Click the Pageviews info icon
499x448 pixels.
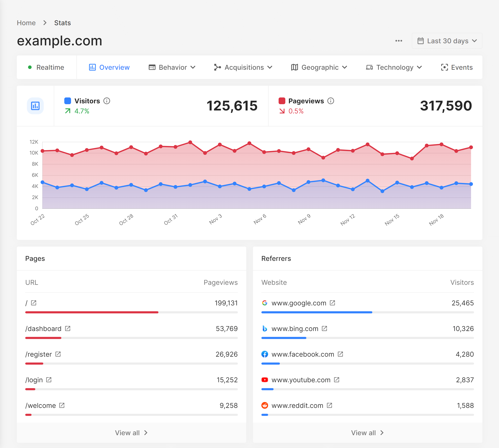point(331,101)
